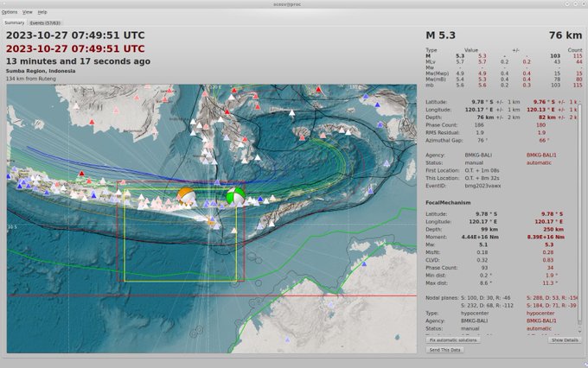Switch to the Summary tab
The height and width of the screenshot is (368, 588).
point(14,22)
